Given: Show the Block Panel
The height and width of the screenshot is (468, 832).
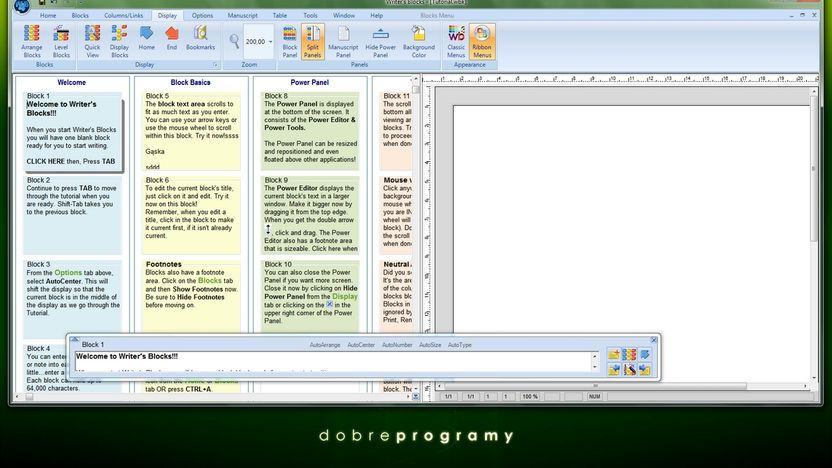Looking at the screenshot, I should pos(290,41).
